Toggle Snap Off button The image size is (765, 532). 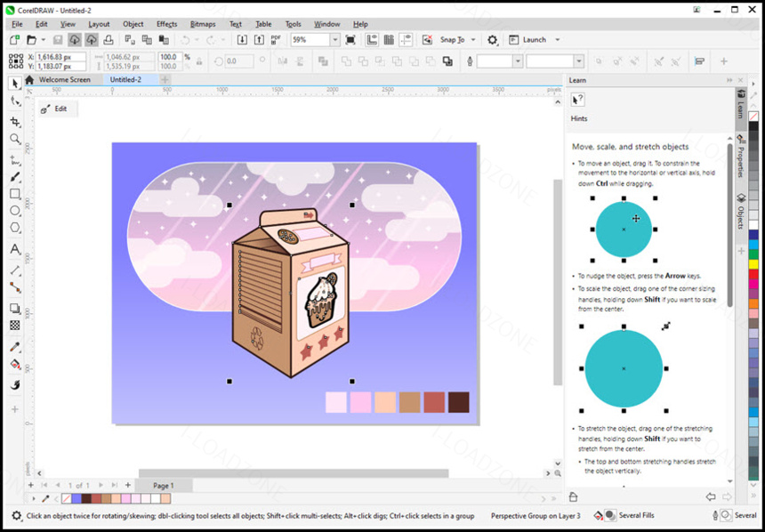pos(427,39)
